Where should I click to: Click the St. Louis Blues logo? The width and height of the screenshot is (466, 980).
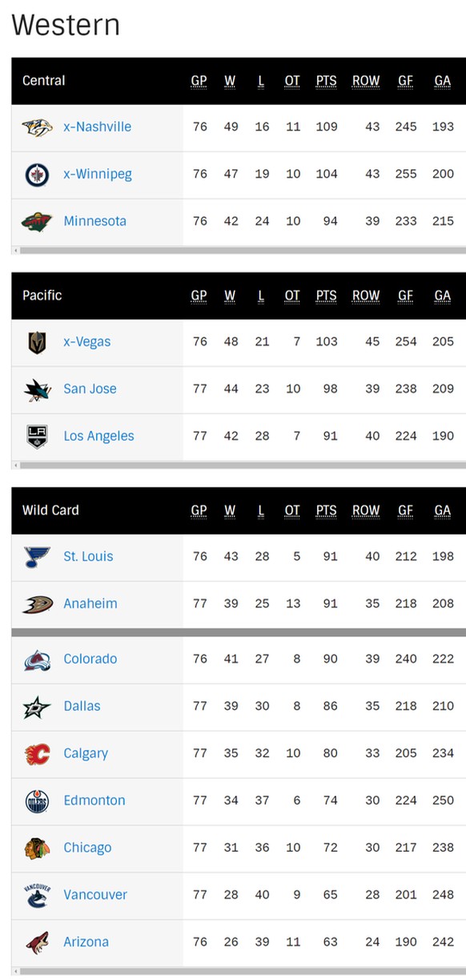[37, 557]
